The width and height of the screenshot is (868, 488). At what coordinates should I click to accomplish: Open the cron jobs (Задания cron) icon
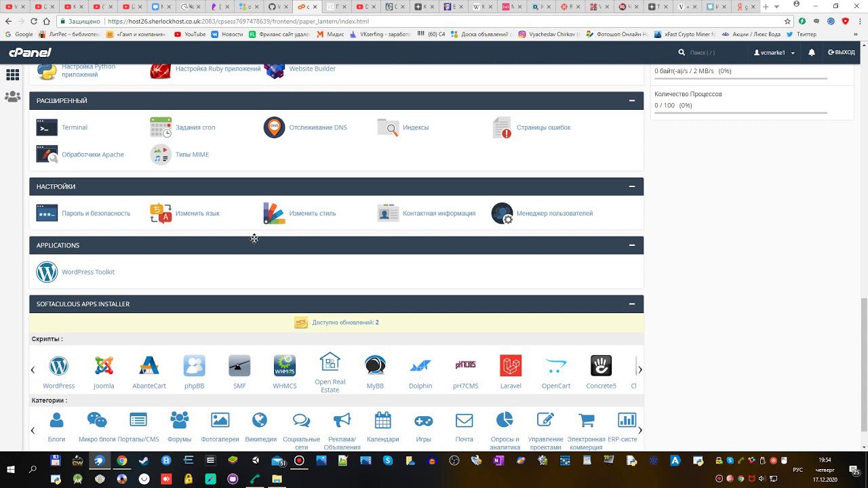pos(161,127)
